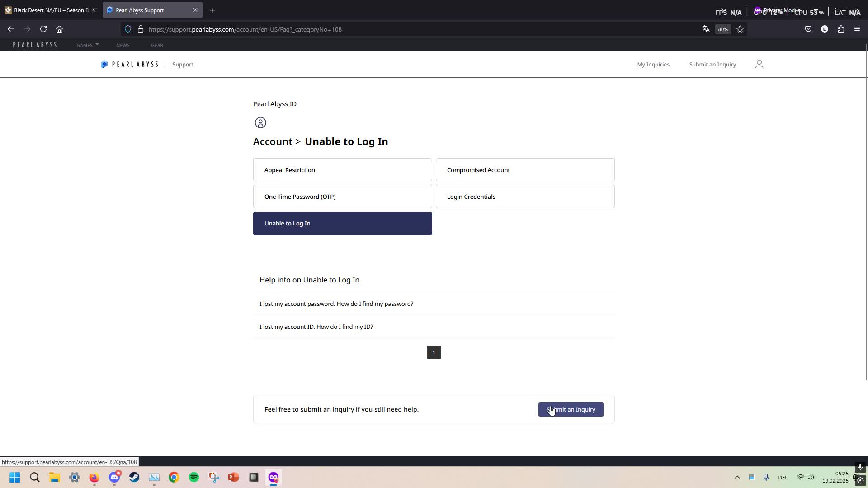Click the Pearl Abyss ID person icon
Viewport: 868px width, 488px height.
(x=260, y=122)
